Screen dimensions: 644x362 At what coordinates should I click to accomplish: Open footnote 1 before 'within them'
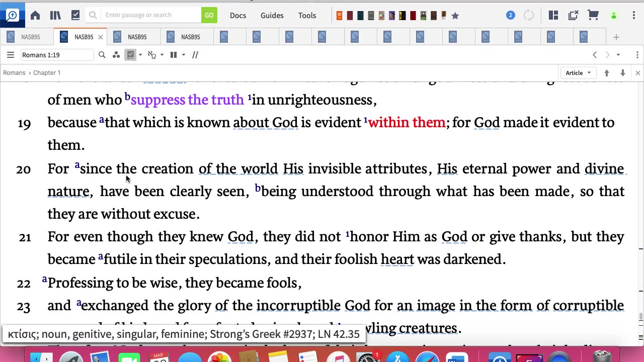click(x=366, y=120)
